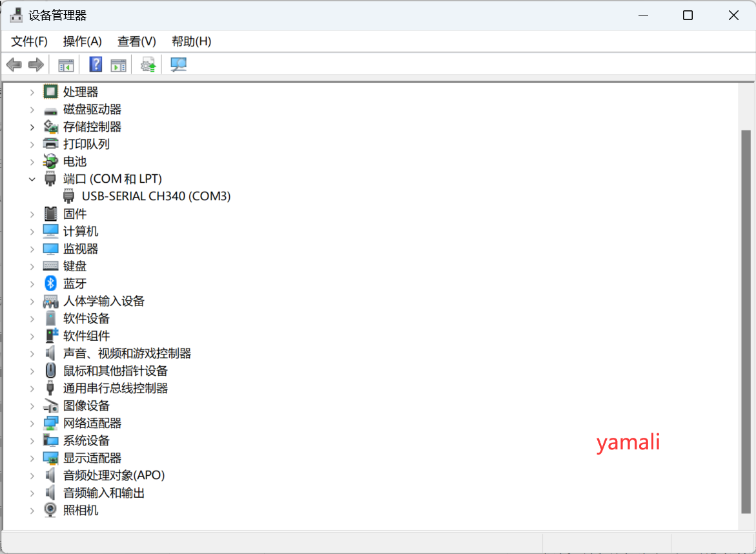This screenshot has width=756, height=554.
Task: Select the 'USB-SERIAL CH340 (COM3)' device label
Action: pyautogui.click(x=156, y=196)
